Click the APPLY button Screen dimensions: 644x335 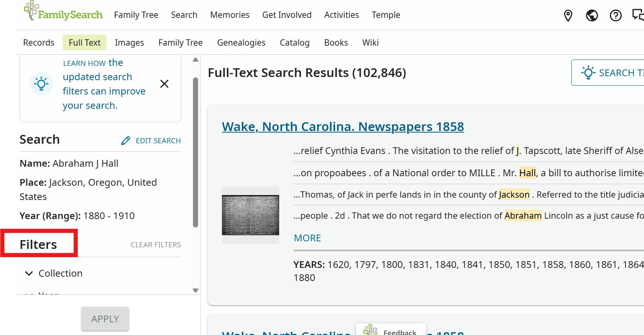click(105, 319)
